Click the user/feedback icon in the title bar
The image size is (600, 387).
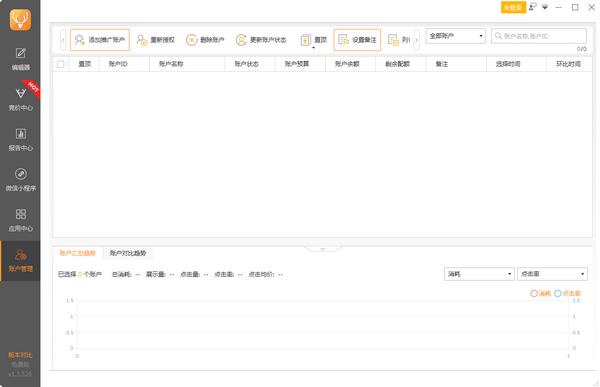coord(533,7)
